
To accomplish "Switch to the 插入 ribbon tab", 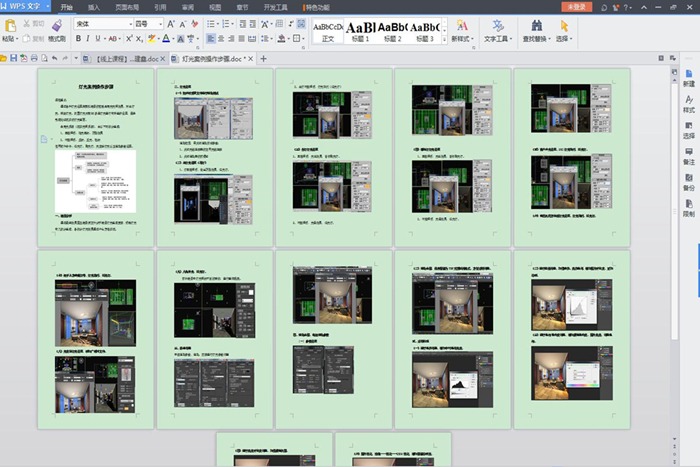I will (x=94, y=7).
